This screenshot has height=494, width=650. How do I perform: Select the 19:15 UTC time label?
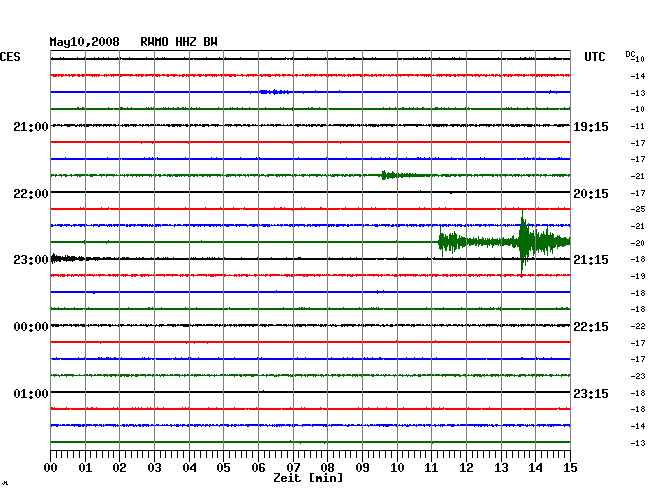591,126
